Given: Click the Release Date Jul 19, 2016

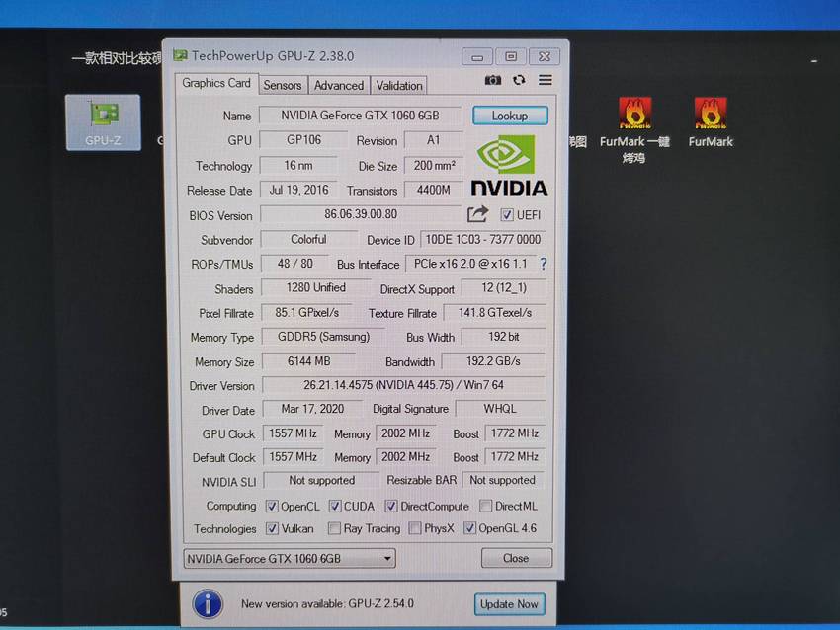Looking at the screenshot, I should [298, 190].
